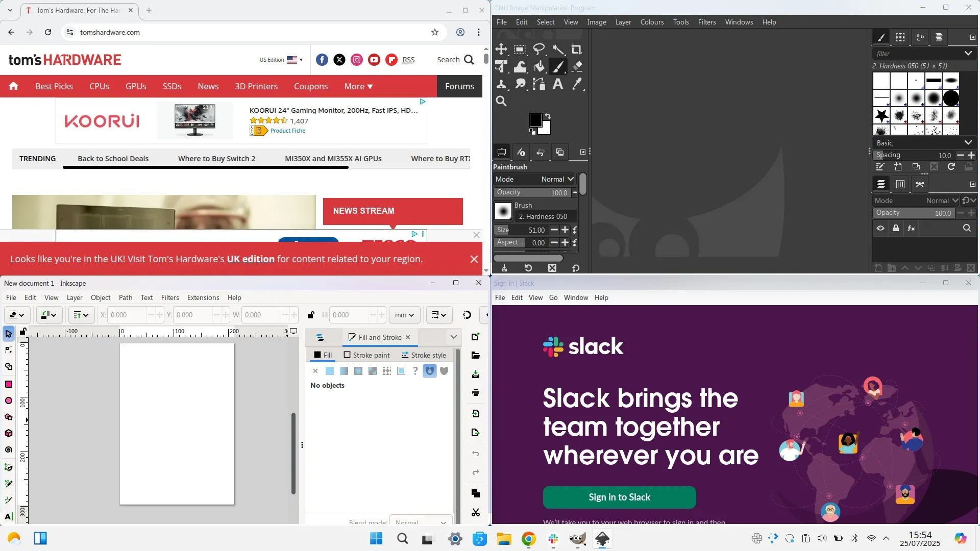Screen dimensions: 980x551
Task: Select no paint option in Inkscape Fill
Action: click(x=315, y=371)
